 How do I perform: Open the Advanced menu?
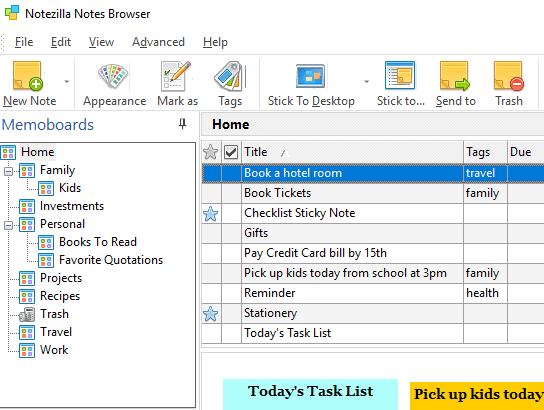pyautogui.click(x=158, y=42)
